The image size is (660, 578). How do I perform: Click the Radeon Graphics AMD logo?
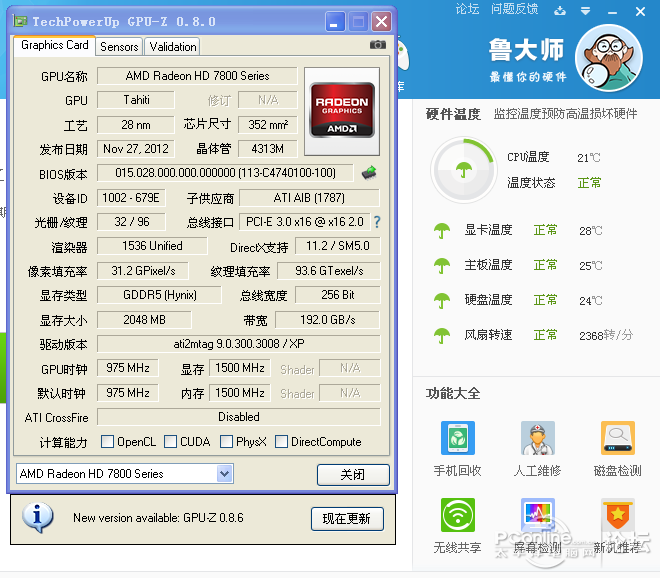coord(342,110)
